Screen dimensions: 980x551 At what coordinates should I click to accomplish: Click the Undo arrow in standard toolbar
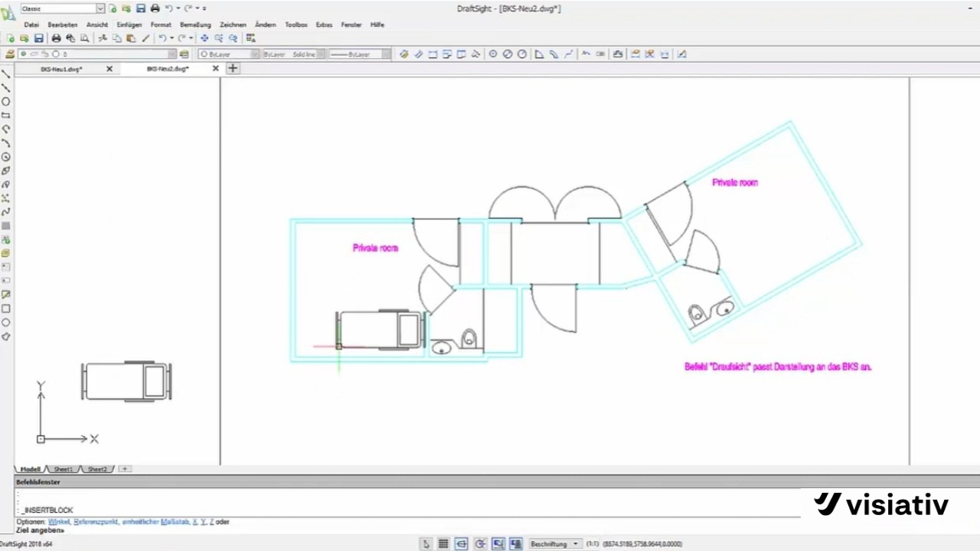(x=162, y=38)
